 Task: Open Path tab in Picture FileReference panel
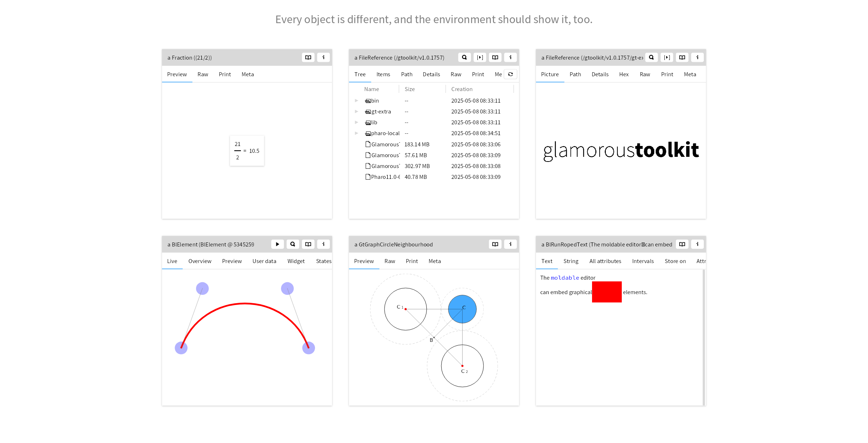[x=575, y=74]
